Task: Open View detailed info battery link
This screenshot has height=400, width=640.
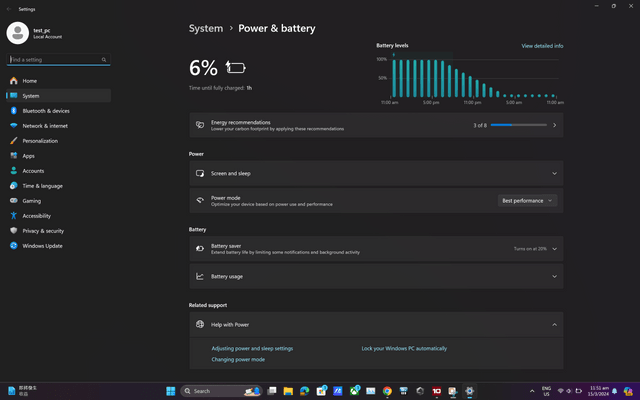Action: point(542,46)
